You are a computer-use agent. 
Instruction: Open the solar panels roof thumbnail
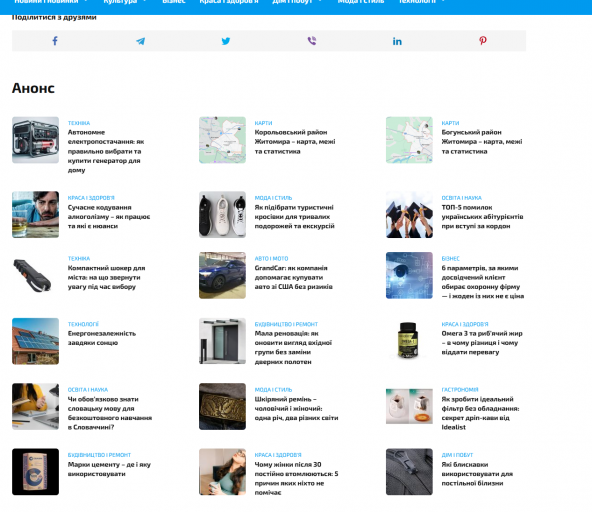[35, 341]
